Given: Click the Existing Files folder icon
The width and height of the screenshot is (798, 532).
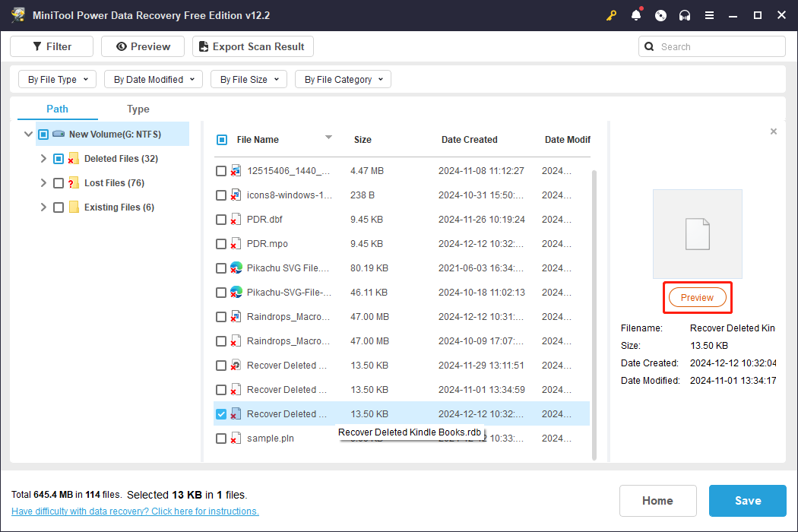Looking at the screenshot, I should (x=74, y=207).
